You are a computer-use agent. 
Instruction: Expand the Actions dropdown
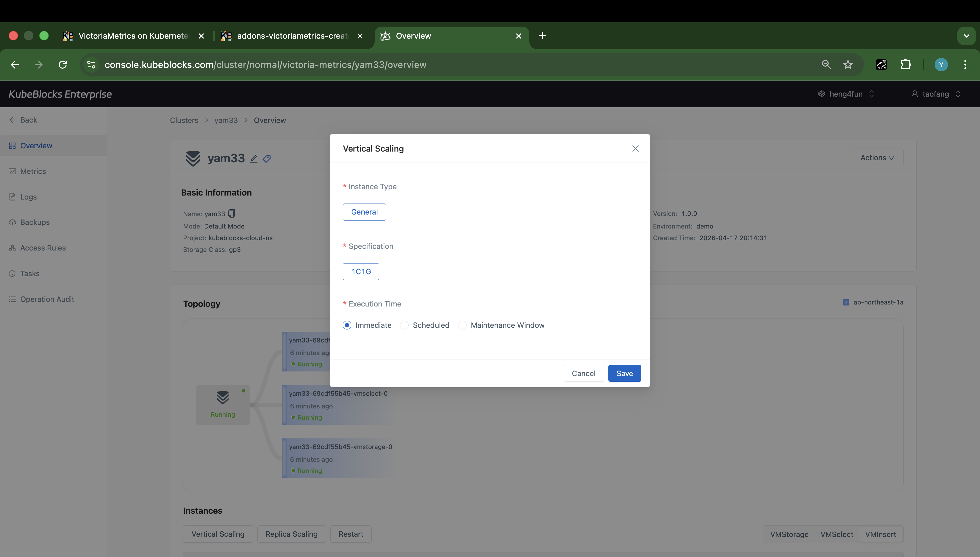[x=877, y=158]
